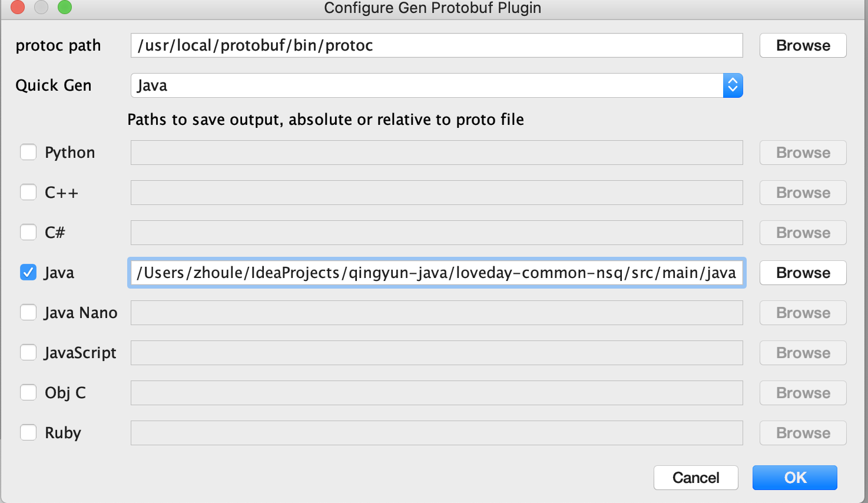Cancel the plugin configuration
Viewport: 868px width, 503px height.
click(x=695, y=478)
